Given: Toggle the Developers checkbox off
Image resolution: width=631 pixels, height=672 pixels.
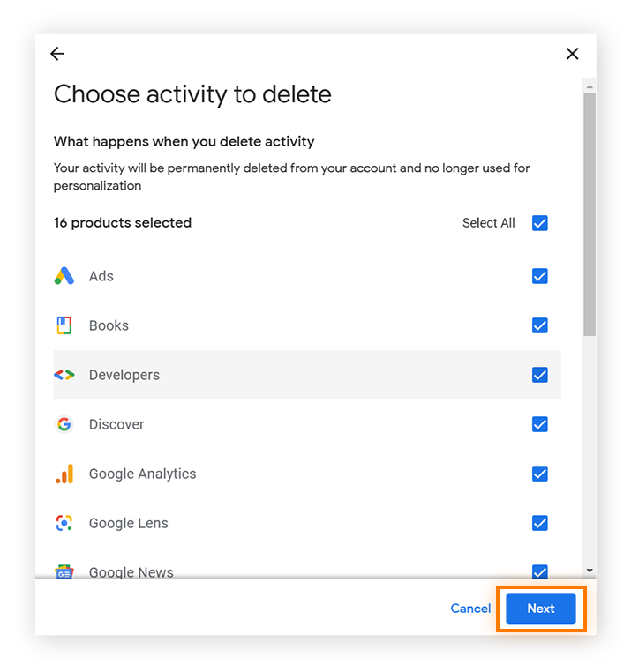Looking at the screenshot, I should pos(539,375).
